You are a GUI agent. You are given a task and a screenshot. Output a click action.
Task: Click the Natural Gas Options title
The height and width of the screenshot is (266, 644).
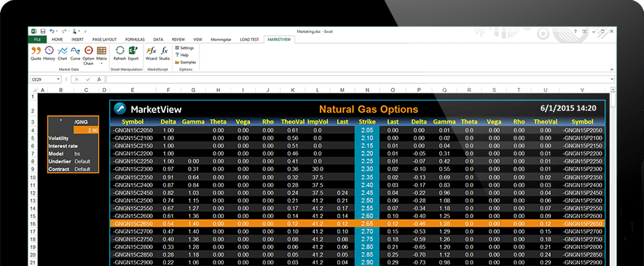point(369,109)
